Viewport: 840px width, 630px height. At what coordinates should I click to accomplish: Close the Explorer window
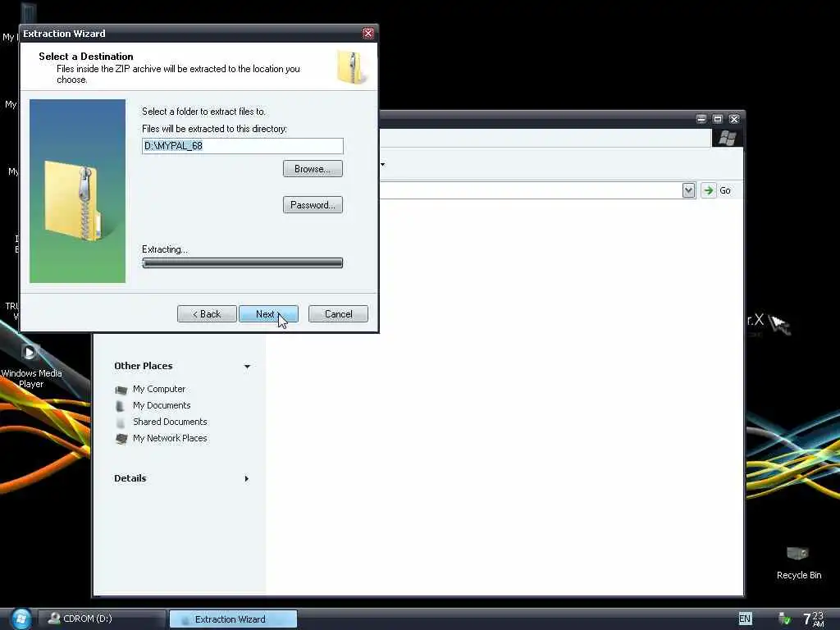pos(734,119)
